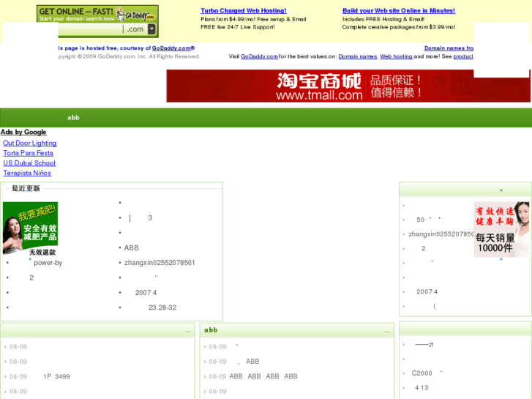Click ABB entry in recent updates list
Image resolution: width=532 pixels, height=399 pixels.
tap(131, 247)
